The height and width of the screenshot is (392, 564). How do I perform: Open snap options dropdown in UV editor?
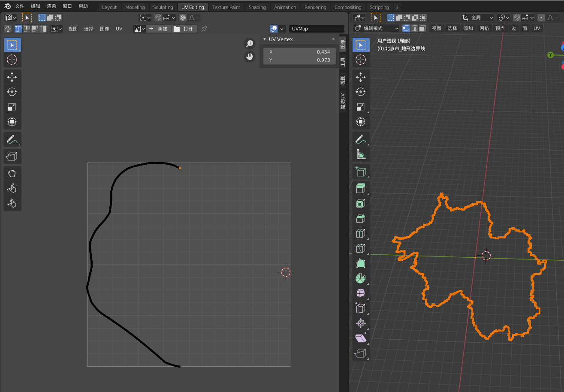coord(169,18)
